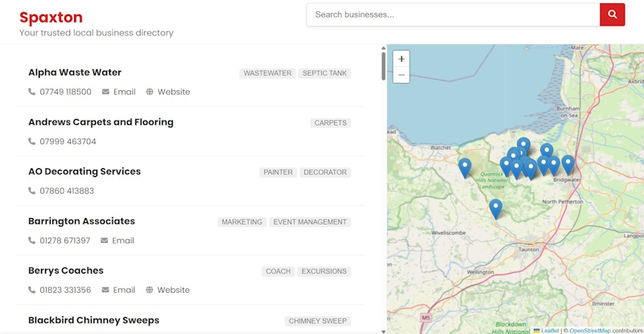This screenshot has width=644, height=334.
Task: Call Berrys Coaches number 01823 331356
Action: click(x=65, y=290)
